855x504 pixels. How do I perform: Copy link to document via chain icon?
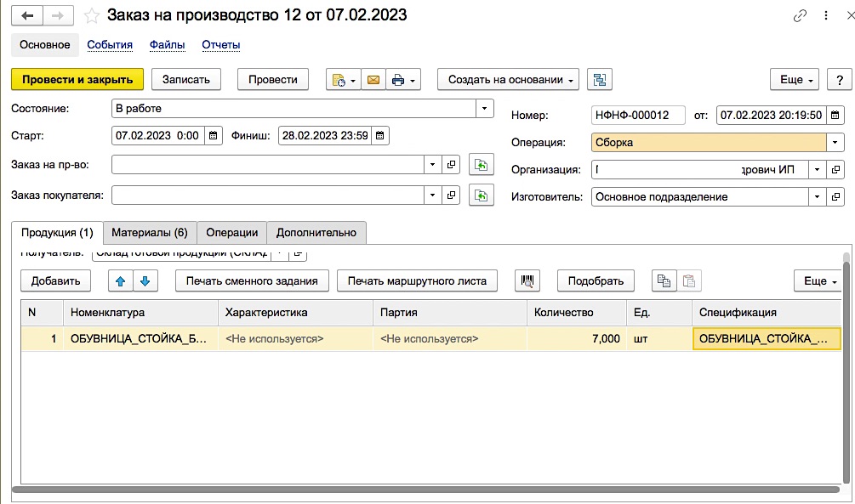(x=800, y=16)
